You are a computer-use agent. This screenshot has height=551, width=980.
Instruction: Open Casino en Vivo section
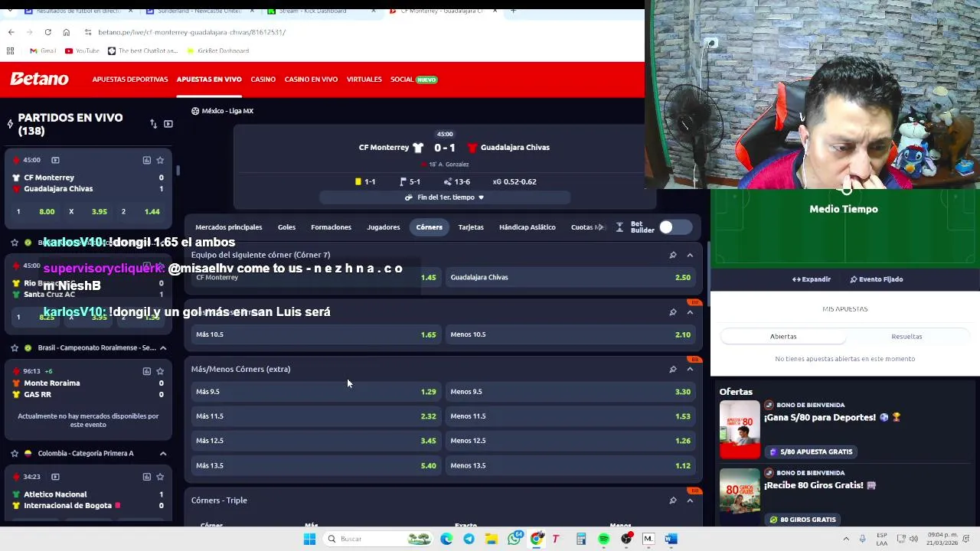311,80
